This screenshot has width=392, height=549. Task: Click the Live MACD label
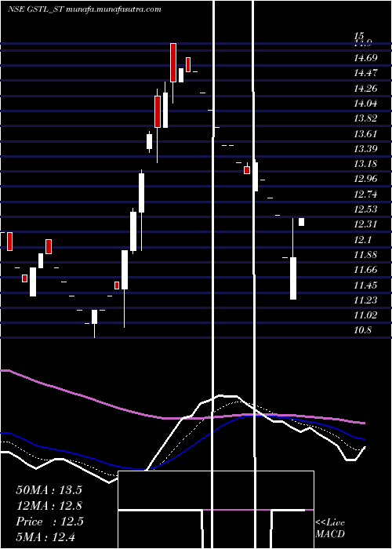(x=330, y=529)
